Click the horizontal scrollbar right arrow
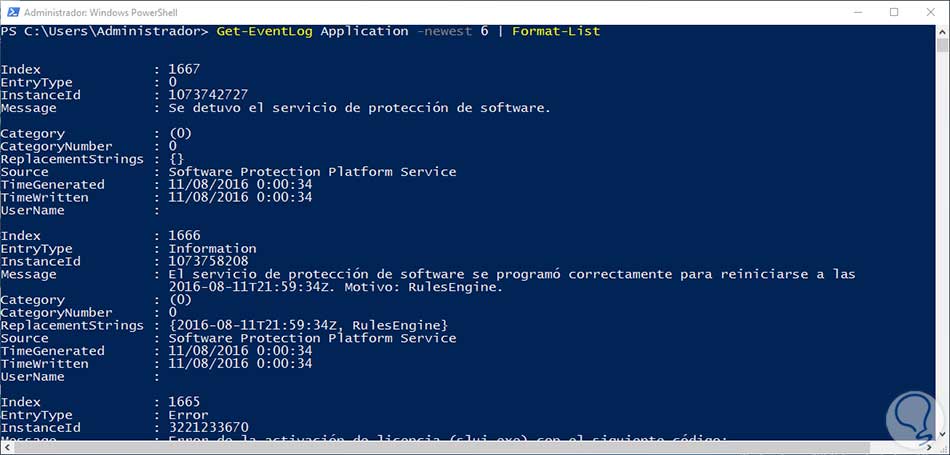 click(927, 447)
